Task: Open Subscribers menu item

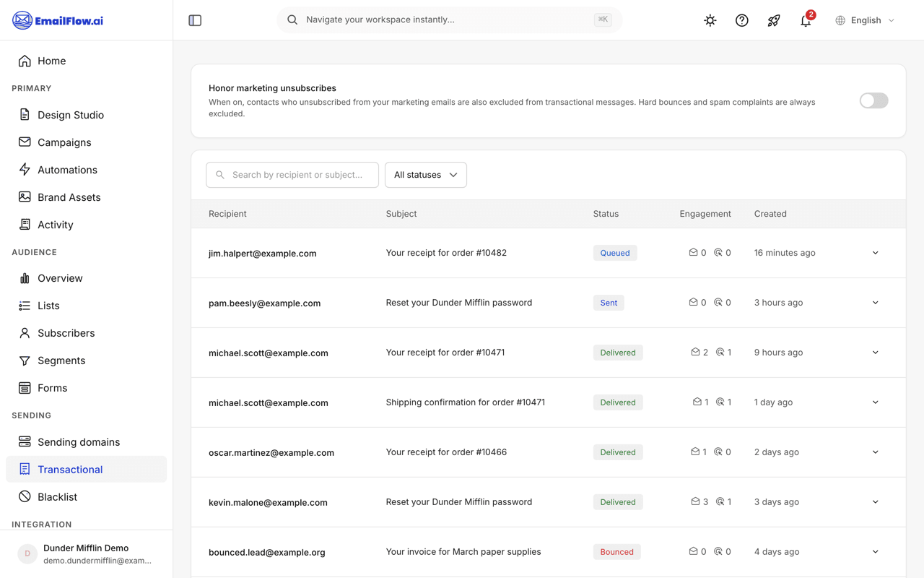Action: pyautogui.click(x=86, y=333)
